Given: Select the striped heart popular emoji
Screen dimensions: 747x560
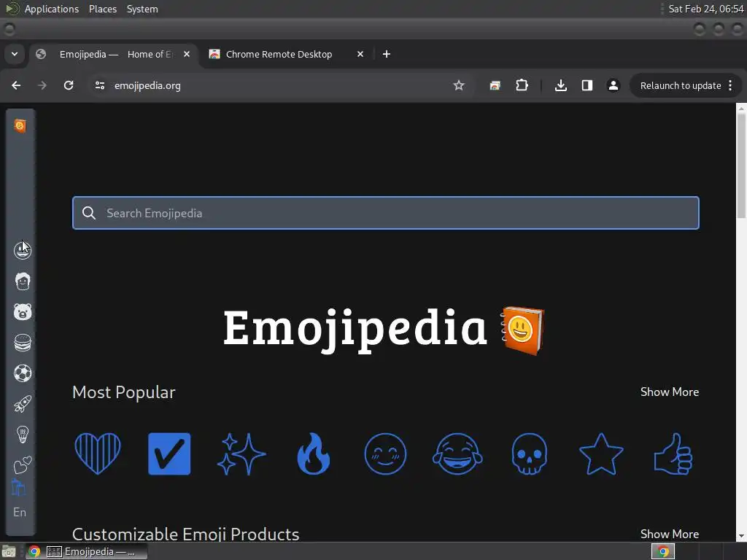Looking at the screenshot, I should click(x=98, y=454).
